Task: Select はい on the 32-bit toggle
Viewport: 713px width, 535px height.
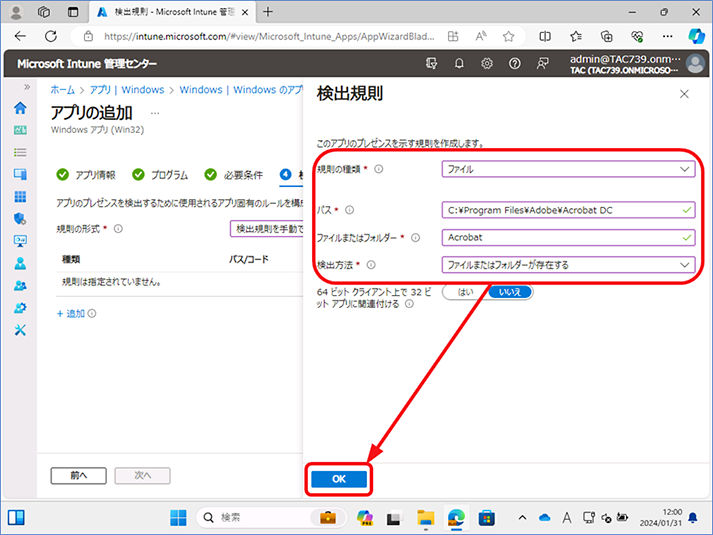Action: pyautogui.click(x=465, y=292)
